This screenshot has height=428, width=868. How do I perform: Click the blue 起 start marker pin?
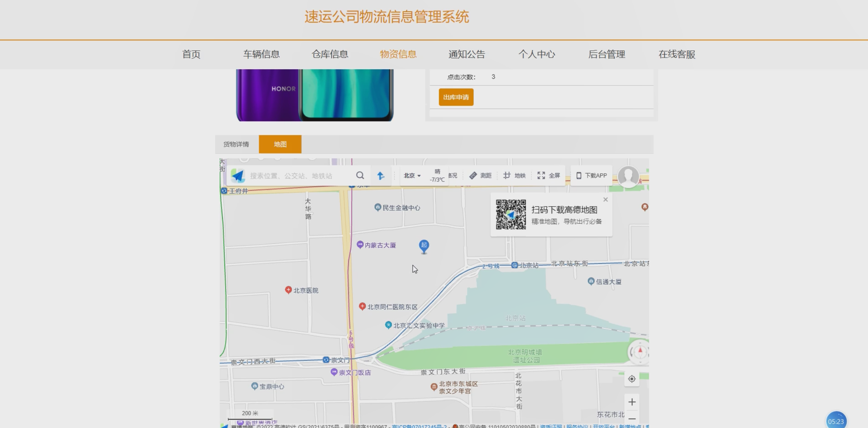click(x=424, y=246)
